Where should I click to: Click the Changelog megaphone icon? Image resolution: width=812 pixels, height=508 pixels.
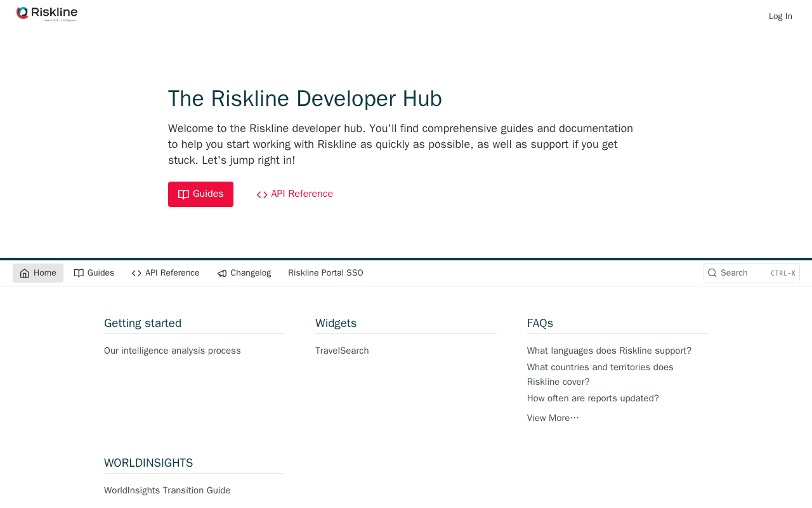click(x=222, y=273)
